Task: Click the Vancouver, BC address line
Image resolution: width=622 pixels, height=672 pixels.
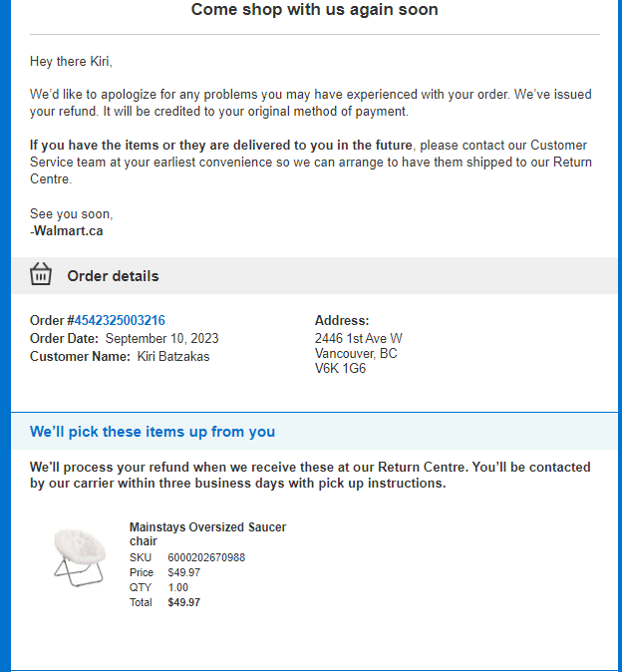Action: coord(356,354)
